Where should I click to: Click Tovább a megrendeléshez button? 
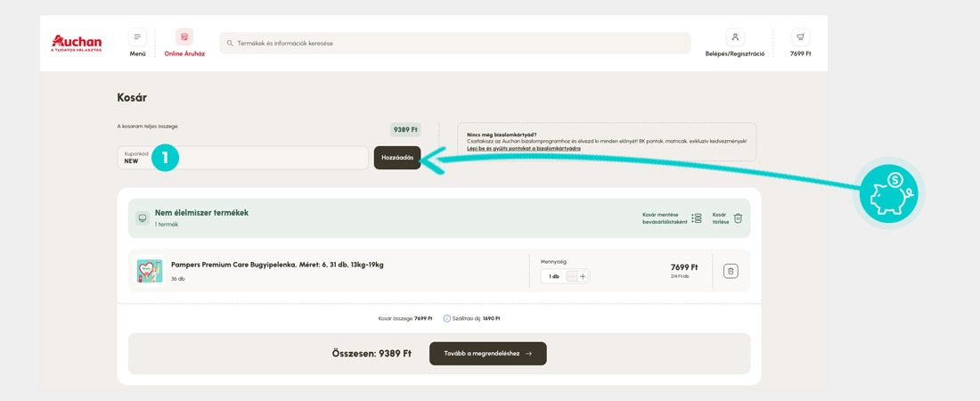pyautogui.click(x=487, y=354)
